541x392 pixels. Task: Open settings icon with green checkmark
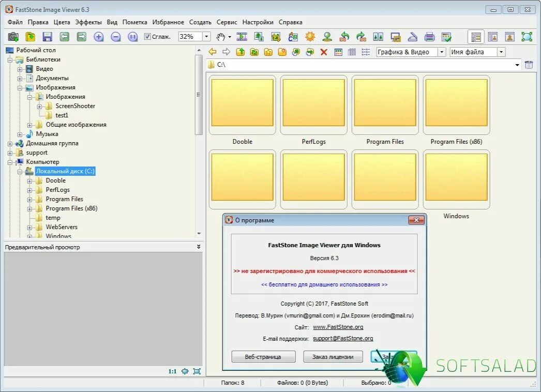point(447,37)
